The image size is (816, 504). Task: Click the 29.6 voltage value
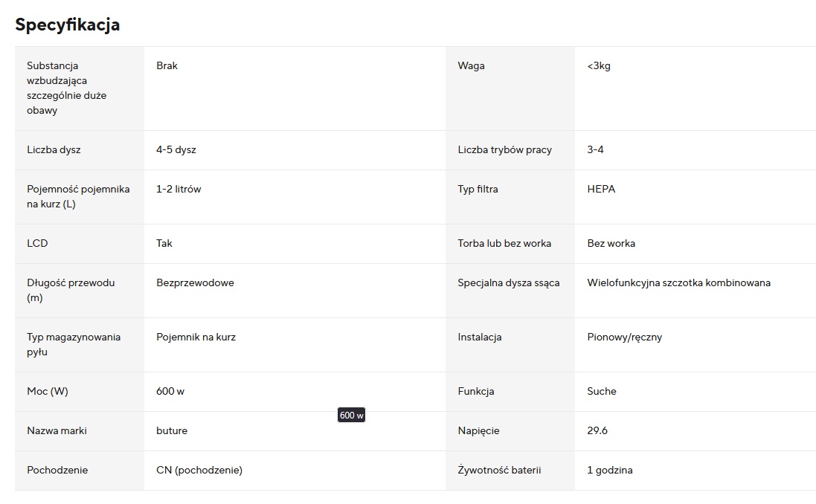(x=597, y=430)
